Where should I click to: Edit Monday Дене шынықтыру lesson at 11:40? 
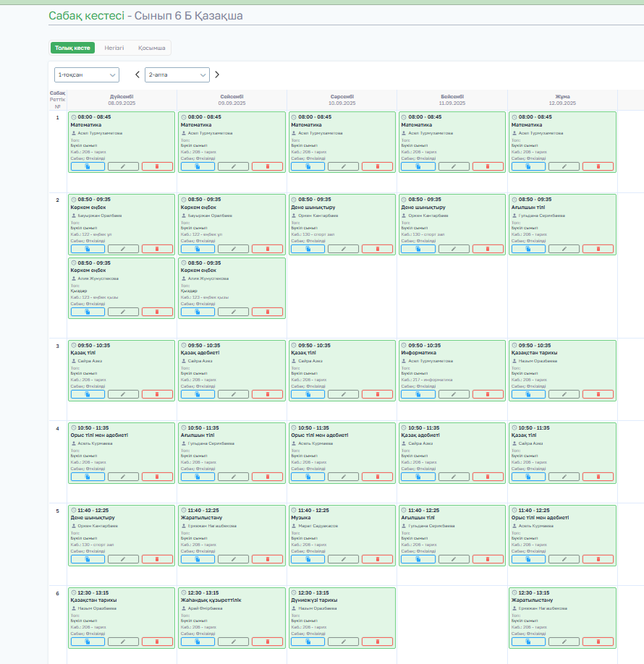[x=123, y=559]
